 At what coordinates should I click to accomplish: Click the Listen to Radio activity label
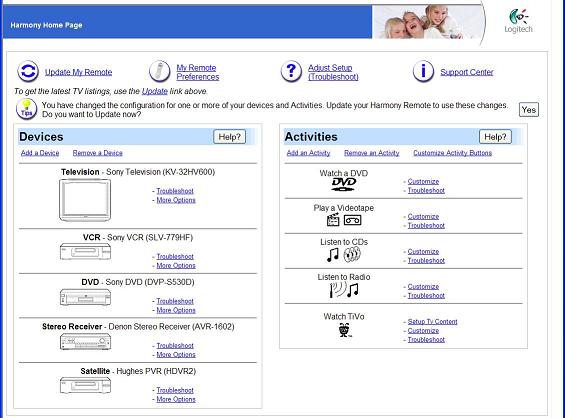344,277
